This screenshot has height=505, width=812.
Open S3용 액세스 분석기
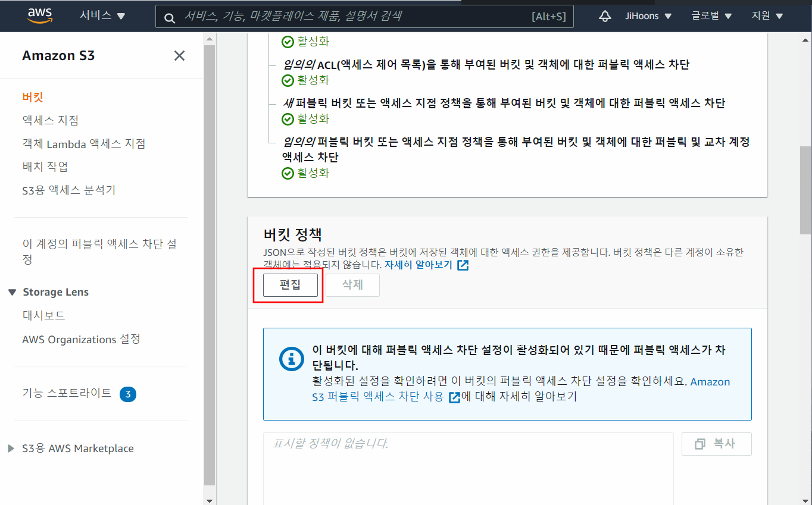click(69, 190)
